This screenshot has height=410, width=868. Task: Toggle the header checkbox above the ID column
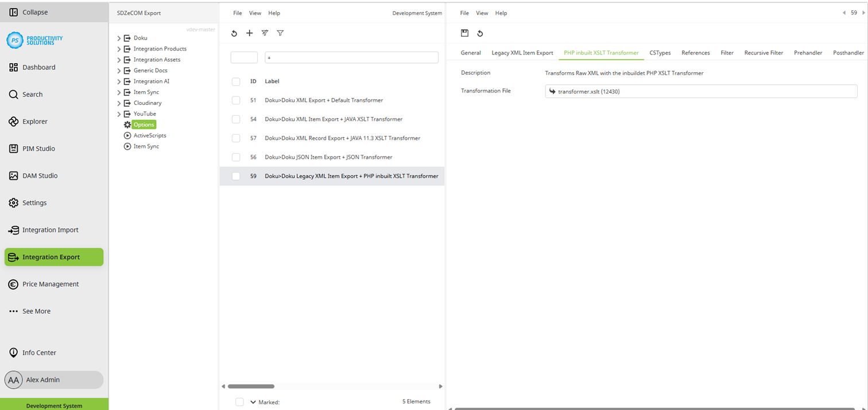(235, 81)
